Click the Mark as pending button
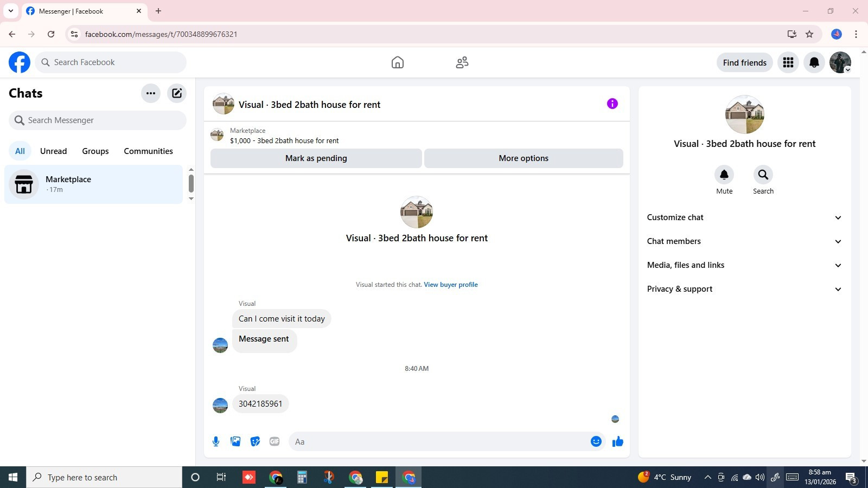 click(316, 158)
